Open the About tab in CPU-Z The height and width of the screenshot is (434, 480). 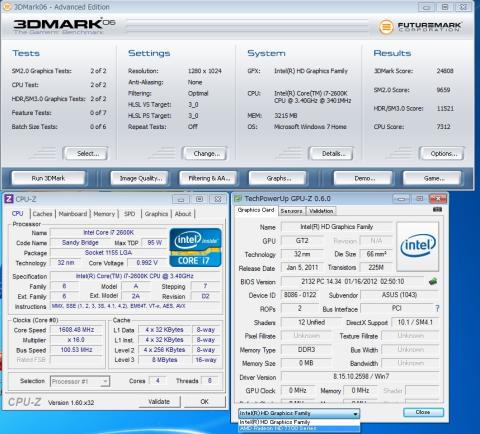(183, 214)
